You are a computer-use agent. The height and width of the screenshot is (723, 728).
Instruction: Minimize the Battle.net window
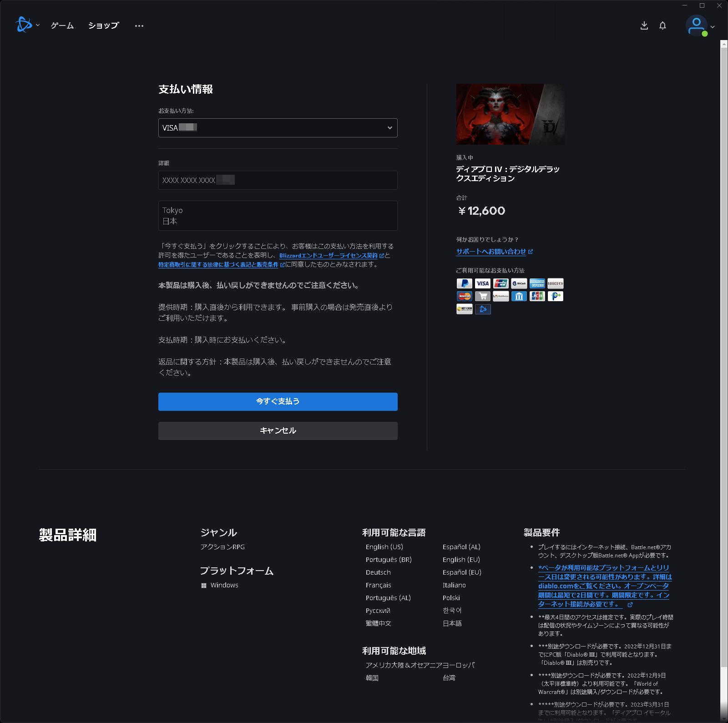(x=686, y=5)
